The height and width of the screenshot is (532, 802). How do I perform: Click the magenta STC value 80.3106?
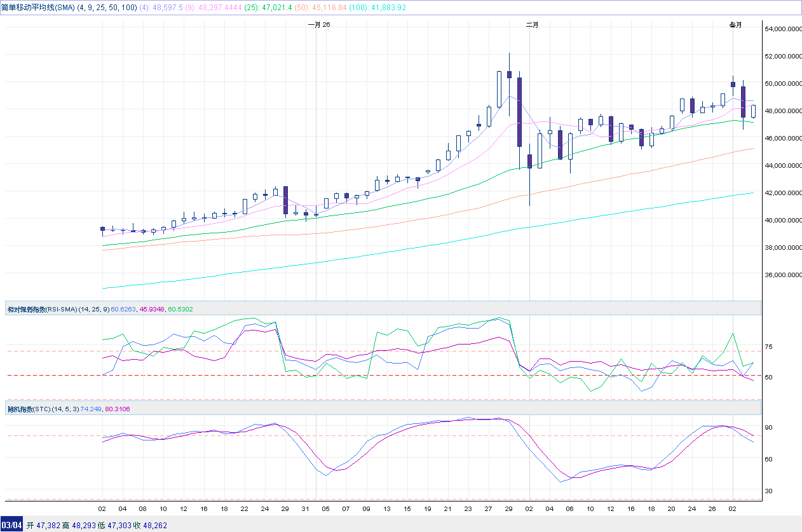tap(117, 409)
